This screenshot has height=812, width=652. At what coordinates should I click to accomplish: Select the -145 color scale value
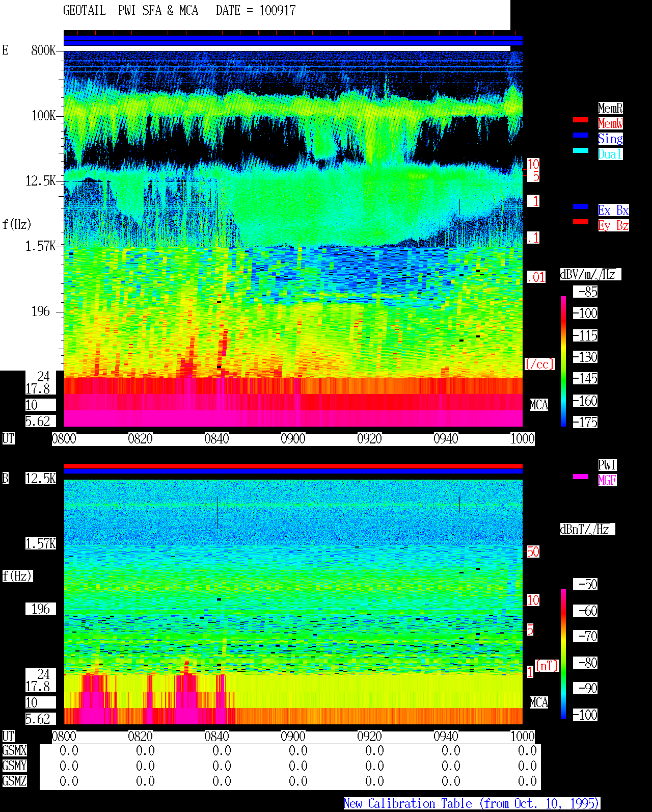tap(585, 378)
